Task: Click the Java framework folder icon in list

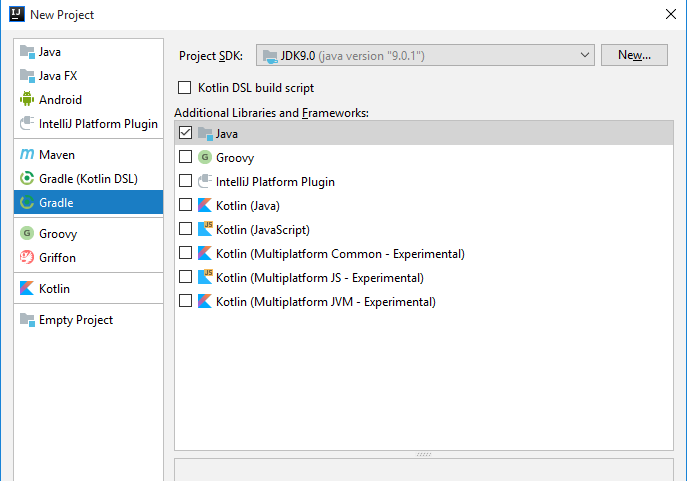Action: point(205,133)
